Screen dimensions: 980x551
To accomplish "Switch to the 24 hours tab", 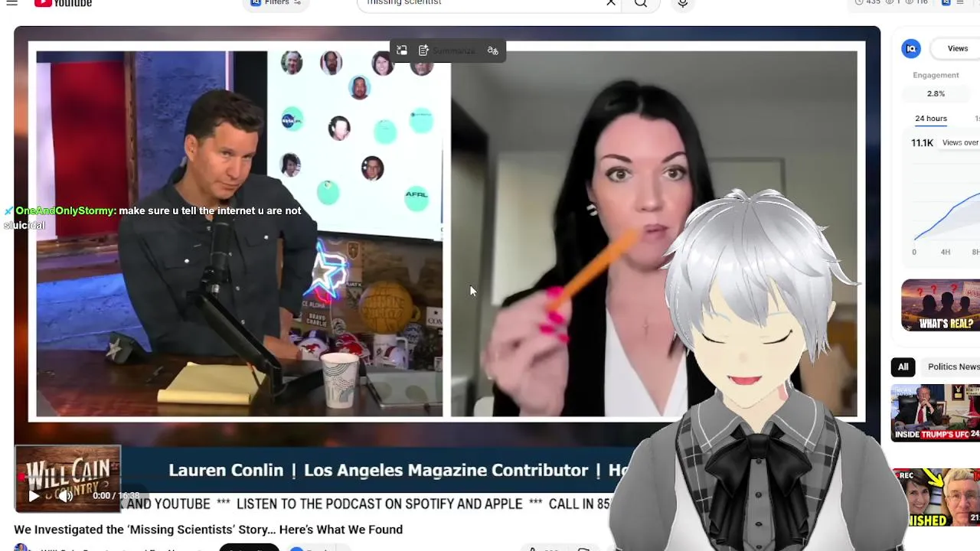I will pos(931,119).
